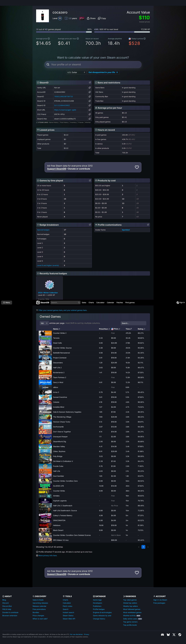Copy the AccountID value 1248442992

coord(90,92)
